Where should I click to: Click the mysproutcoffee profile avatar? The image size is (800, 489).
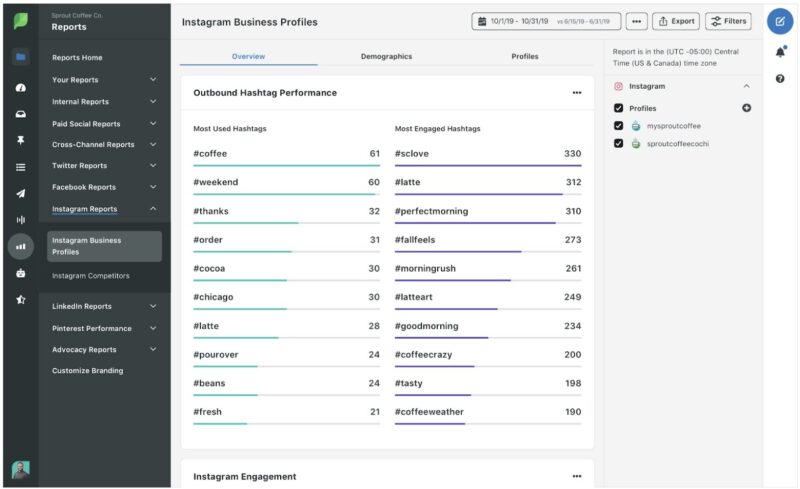pyautogui.click(x=636, y=126)
